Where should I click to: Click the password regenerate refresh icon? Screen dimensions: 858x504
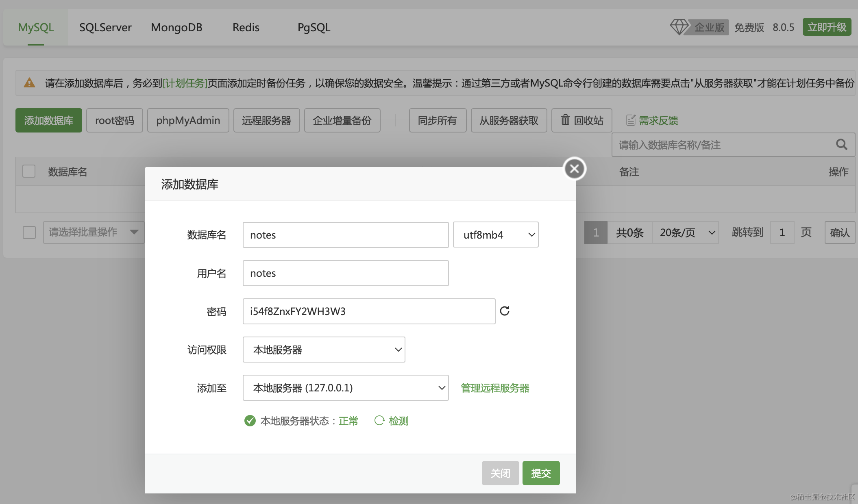[x=505, y=311]
